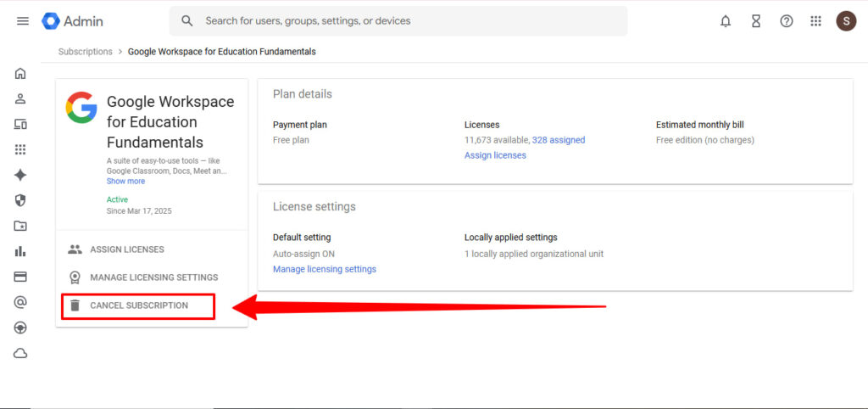This screenshot has height=409, width=868.
Task: Open Users via the person sidebar icon
Action: coord(20,98)
